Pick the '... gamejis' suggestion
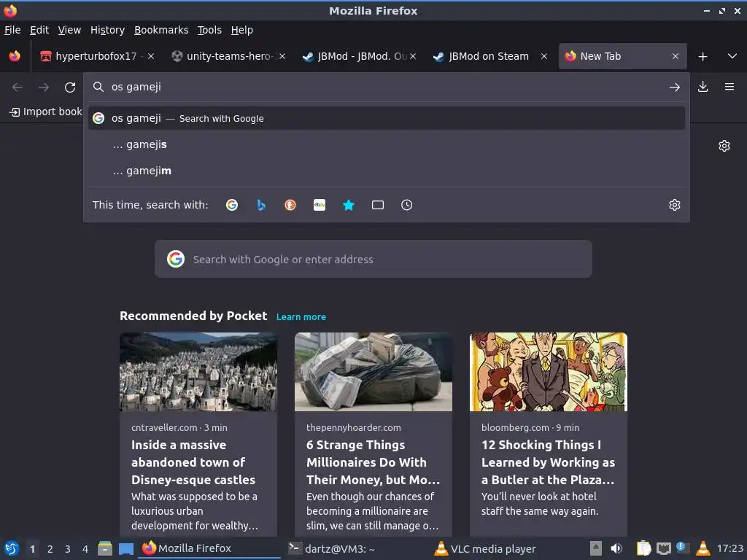The height and width of the screenshot is (560, 747). 387,144
